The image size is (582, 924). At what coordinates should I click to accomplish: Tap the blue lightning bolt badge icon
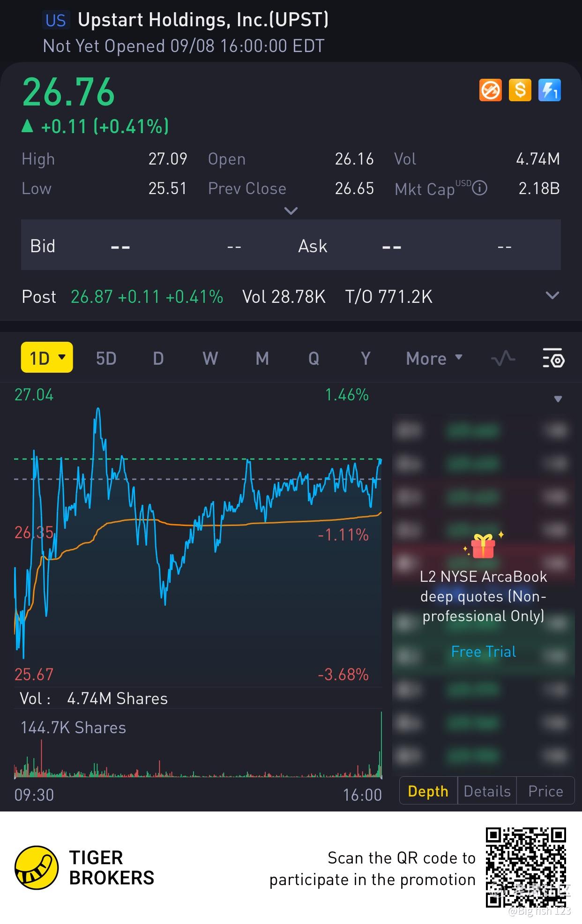point(549,90)
